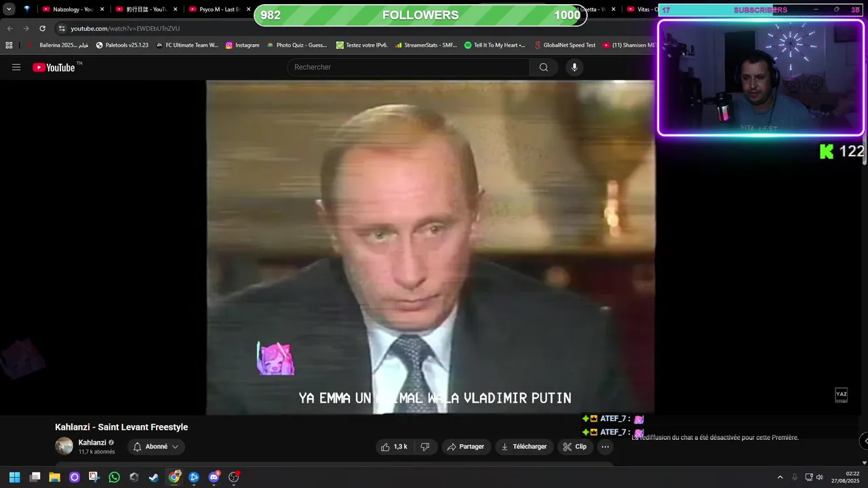Open the Chrome apps grid
The height and width of the screenshot is (488, 868).
tap(9, 45)
